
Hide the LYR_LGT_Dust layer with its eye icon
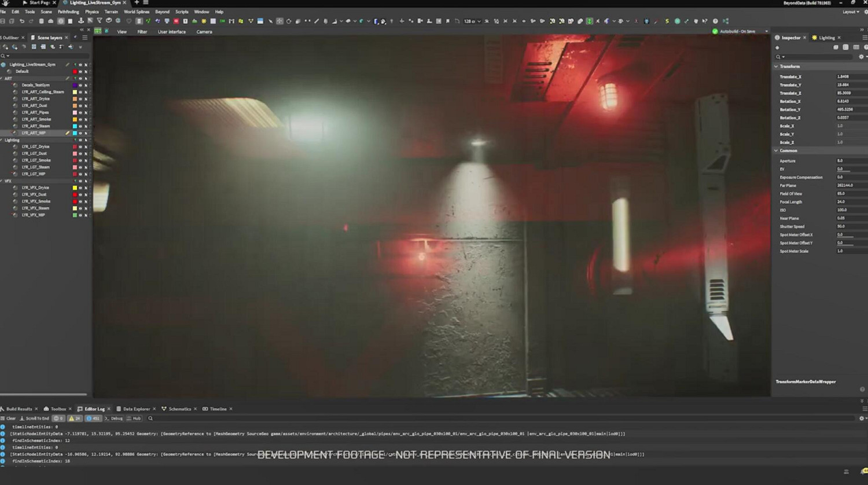[80, 154]
